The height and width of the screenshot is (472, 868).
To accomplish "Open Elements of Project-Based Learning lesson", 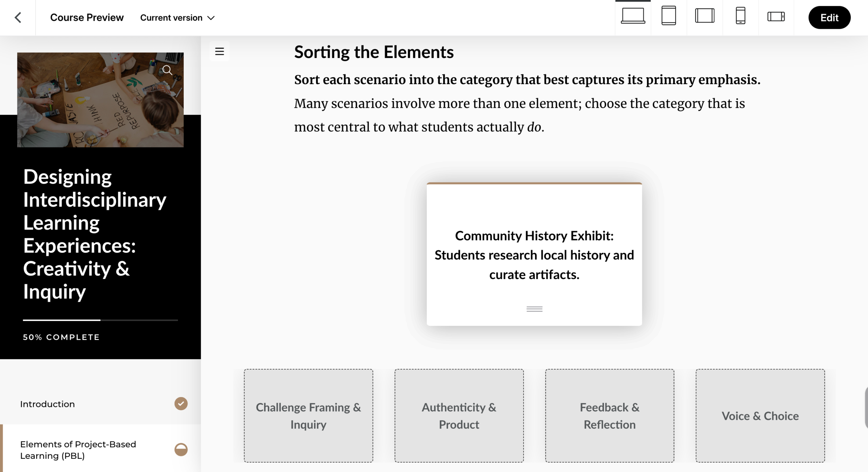I will [78, 450].
